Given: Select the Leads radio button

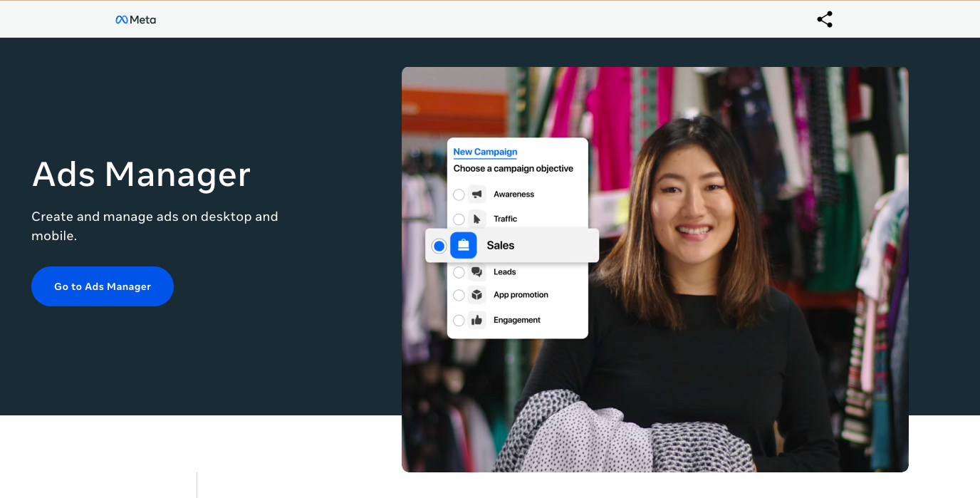Looking at the screenshot, I should tap(459, 272).
